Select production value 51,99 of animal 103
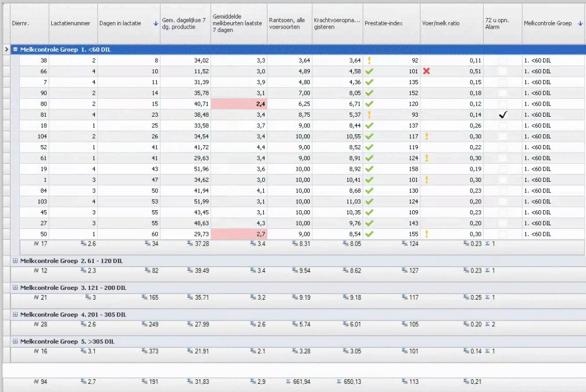586x392 pixels. [x=201, y=201]
